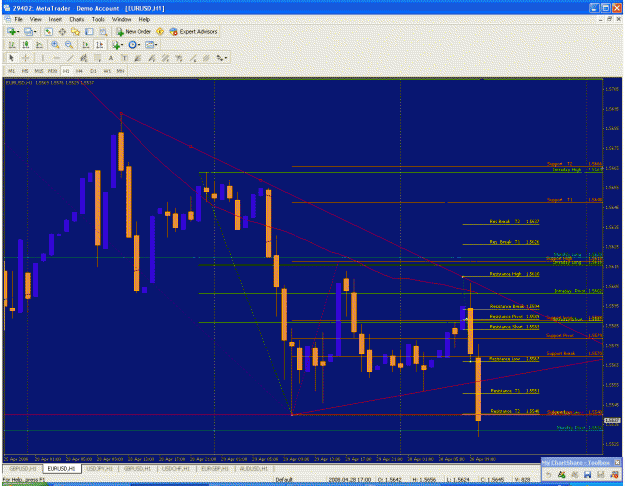
Task: Show the Navigator folder-star icon
Action: click(x=75, y=31)
